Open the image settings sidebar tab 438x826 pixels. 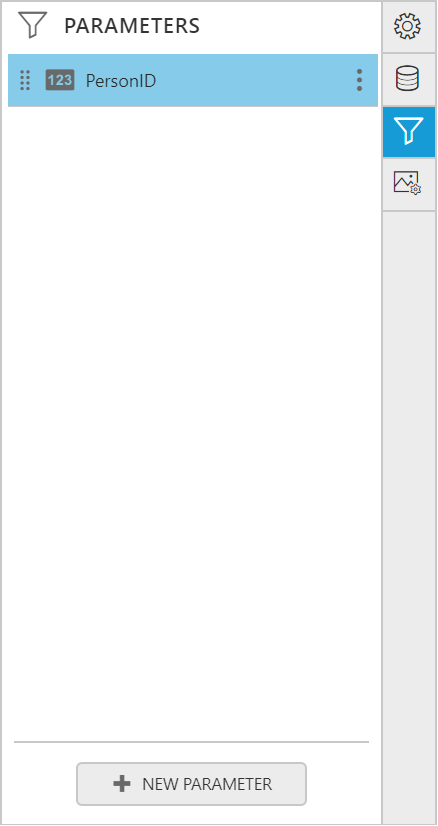[x=408, y=184]
